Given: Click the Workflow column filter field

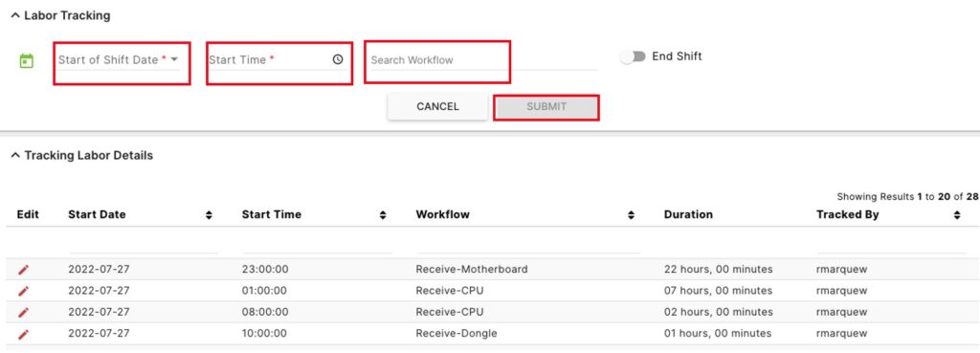Looking at the screenshot, I should point(528,246).
